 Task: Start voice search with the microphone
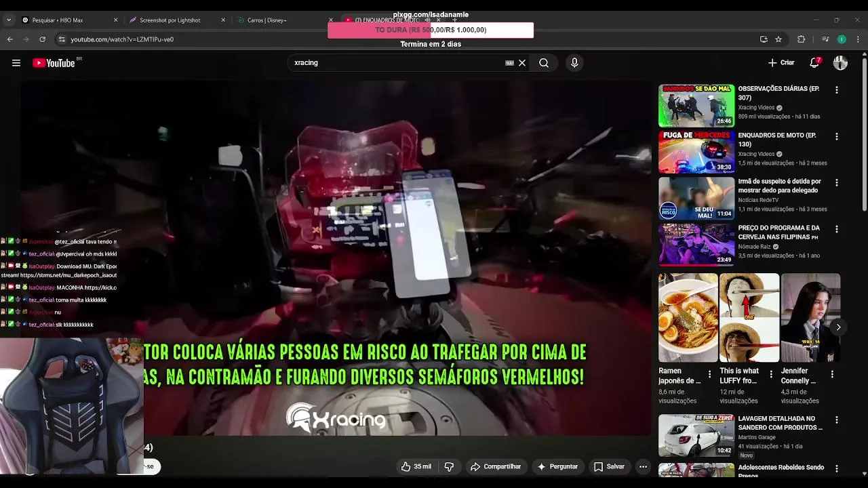coord(574,63)
